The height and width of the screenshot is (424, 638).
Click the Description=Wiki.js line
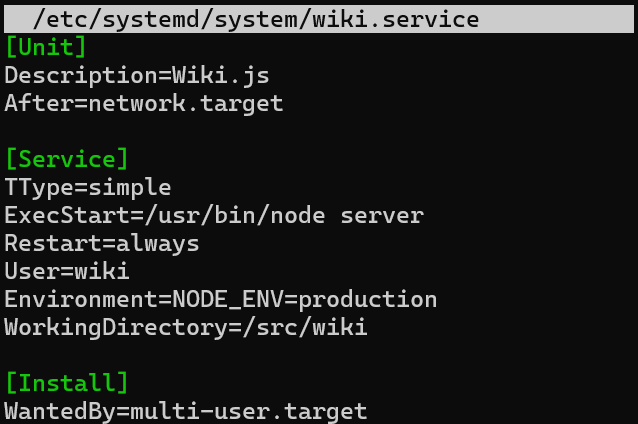click(137, 75)
